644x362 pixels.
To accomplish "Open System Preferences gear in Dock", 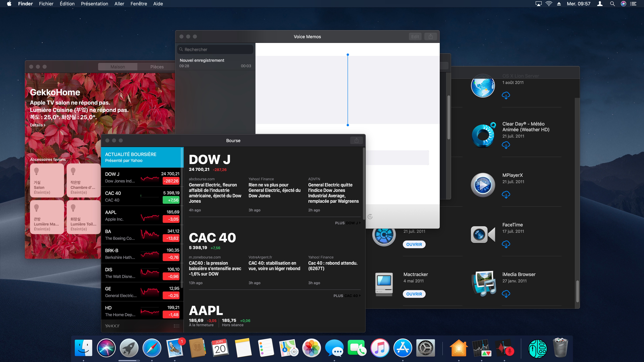I will point(425,348).
